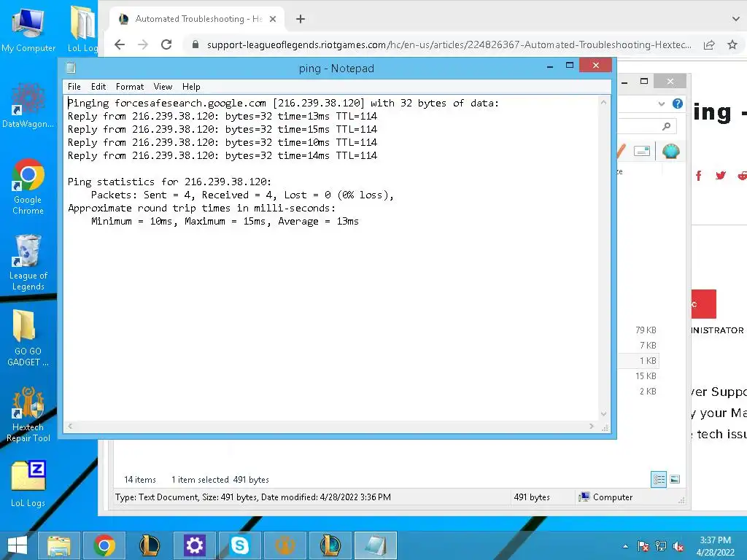Screen dimensions: 747x560
Task: Open the Notepad Edit menu
Action: [98, 87]
